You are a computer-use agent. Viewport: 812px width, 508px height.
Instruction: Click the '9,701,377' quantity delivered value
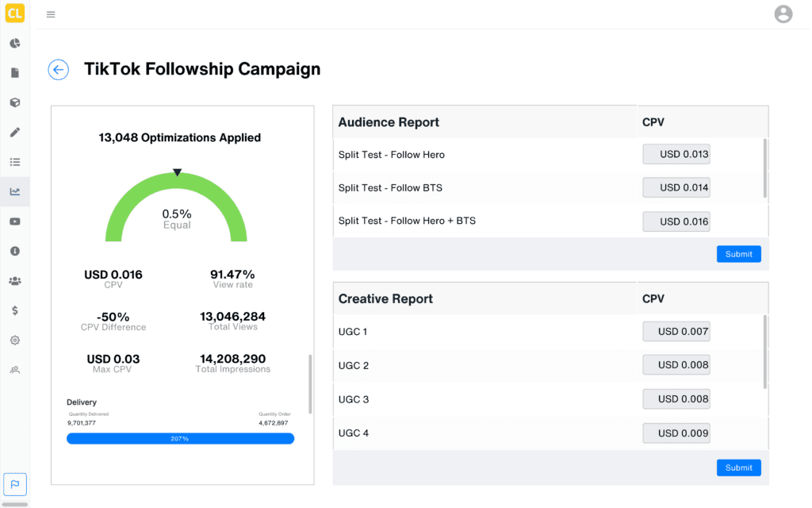[82, 423]
